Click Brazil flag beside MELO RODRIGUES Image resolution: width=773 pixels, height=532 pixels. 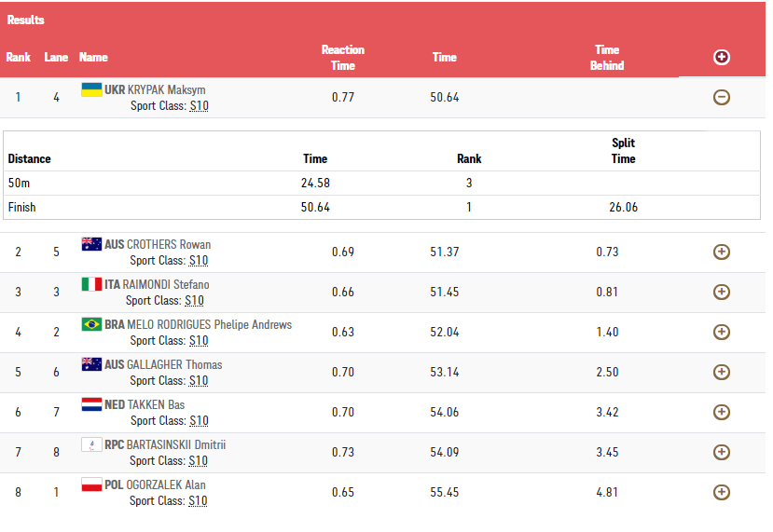pyautogui.click(x=91, y=324)
